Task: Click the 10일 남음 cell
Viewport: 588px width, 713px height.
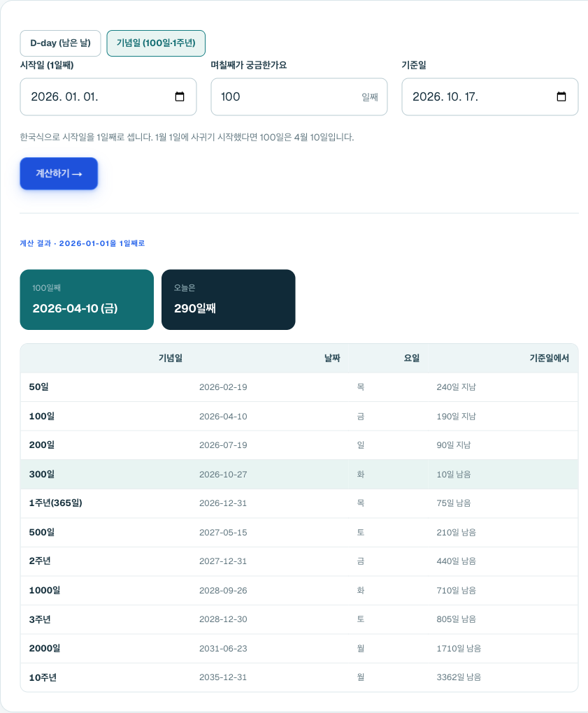Action: pos(454,474)
